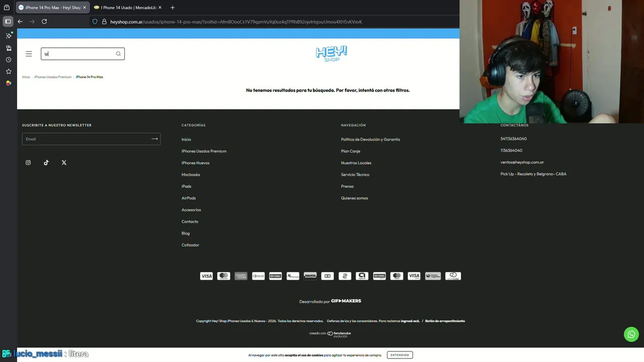Open Plan Canje navigation link
This screenshot has width=644, height=362.
pyautogui.click(x=351, y=151)
